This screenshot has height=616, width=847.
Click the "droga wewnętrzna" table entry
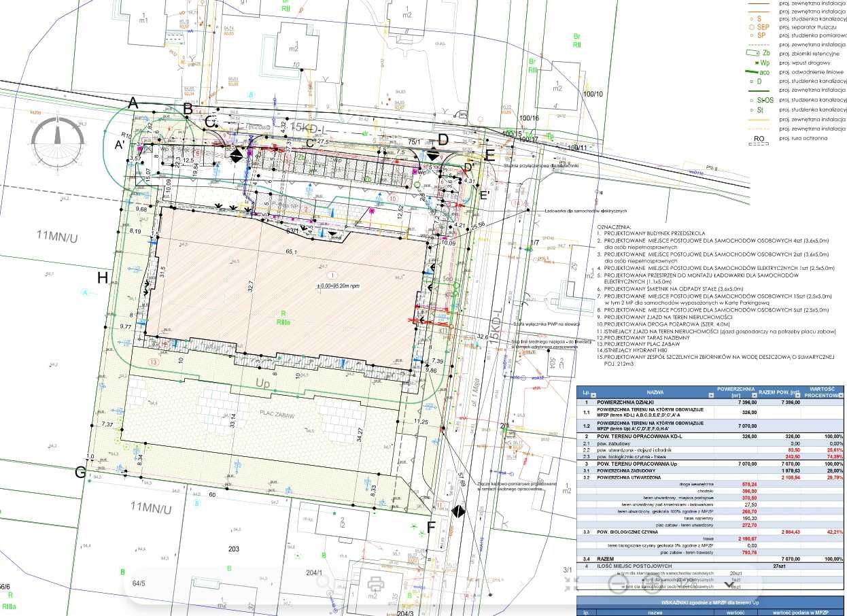pos(696,484)
